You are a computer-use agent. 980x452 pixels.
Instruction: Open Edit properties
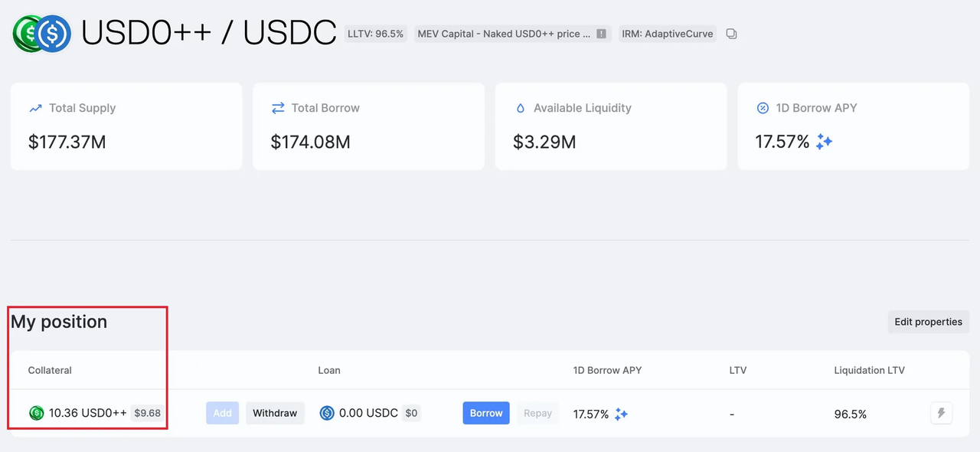pos(928,322)
